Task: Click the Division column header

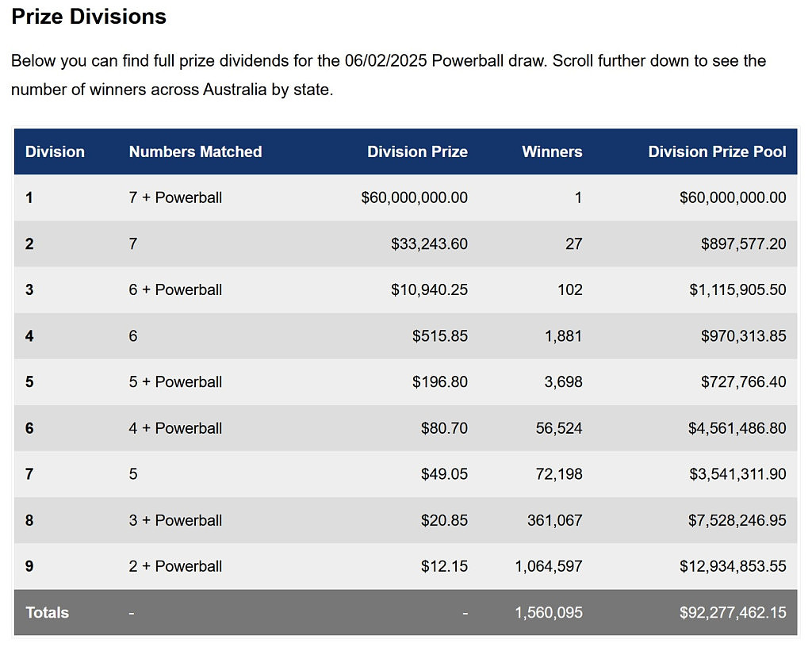Action: pos(55,151)
